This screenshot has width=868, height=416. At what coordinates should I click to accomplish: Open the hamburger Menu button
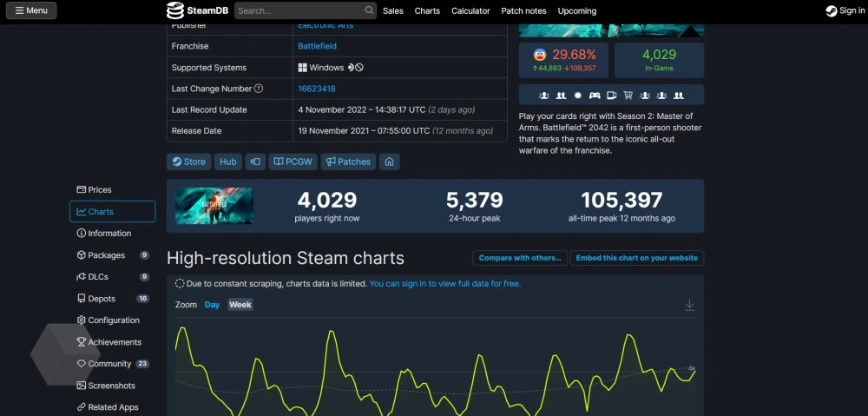31,10
